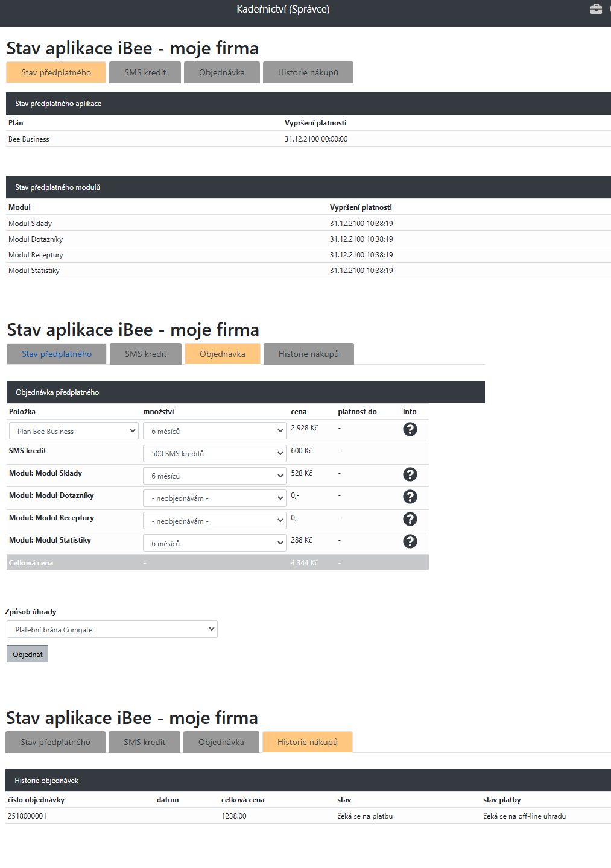Open the 500 SMS kreditů dropdown
The image size is (611, 868).
[x=214, y=453]
